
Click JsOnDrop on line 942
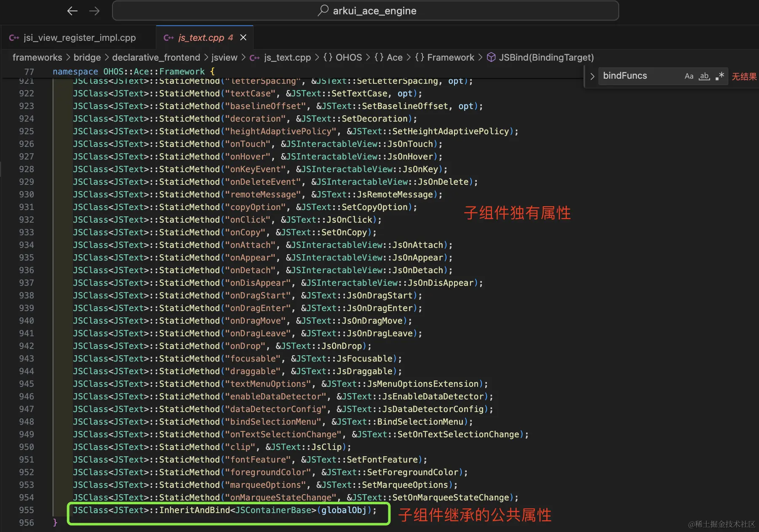click(342, 346)
